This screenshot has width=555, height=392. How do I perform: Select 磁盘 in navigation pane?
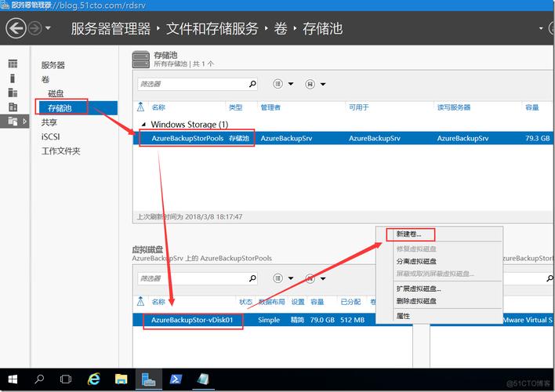56,93
